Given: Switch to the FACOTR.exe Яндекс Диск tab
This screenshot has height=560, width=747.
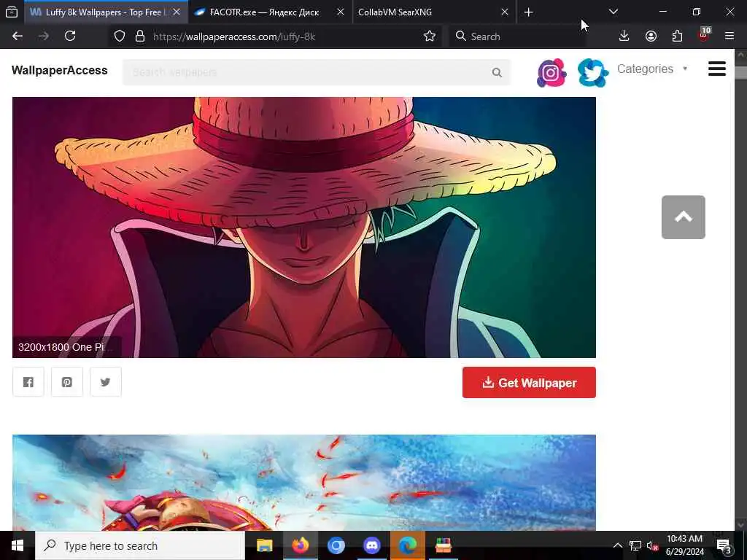Looking at the screenshot, I should (x=271, y=12).
